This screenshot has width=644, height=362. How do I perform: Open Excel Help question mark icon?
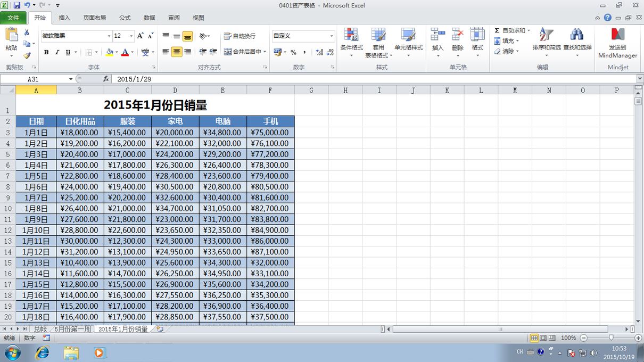point(608,18)
